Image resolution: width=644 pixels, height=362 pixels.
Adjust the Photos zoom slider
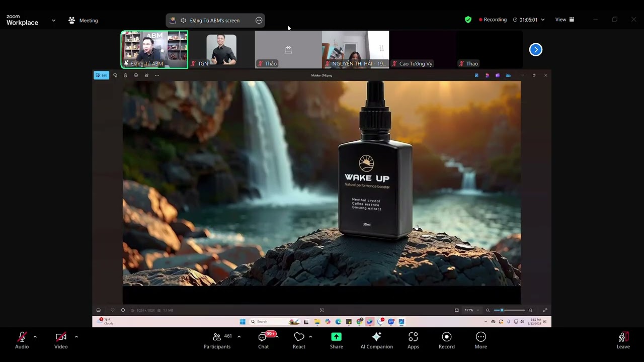[x=509, y=310]
